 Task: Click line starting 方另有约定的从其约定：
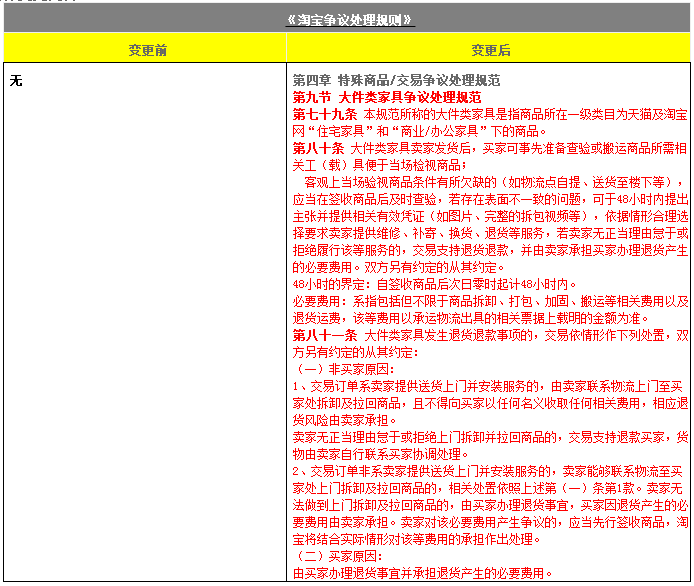point(355,352)
